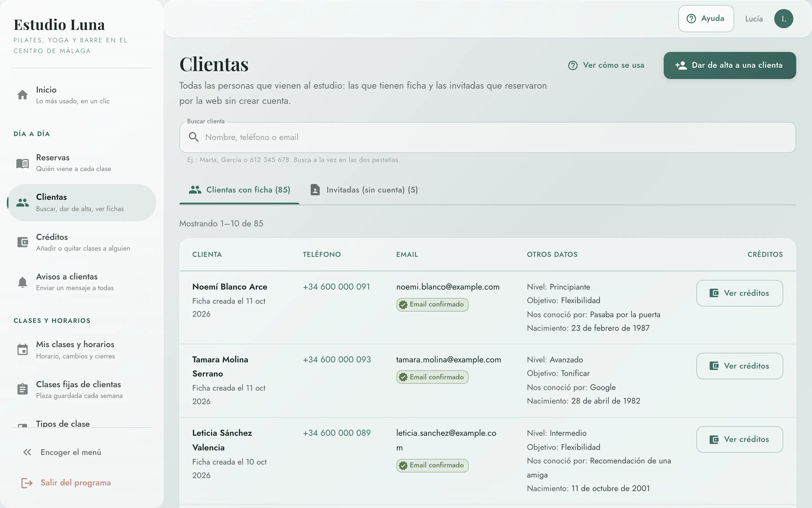Image resolution: width=812 pixels, height=508 pixels.
Task: Focus the Buscar clienta search field
Action: point(487,137)
